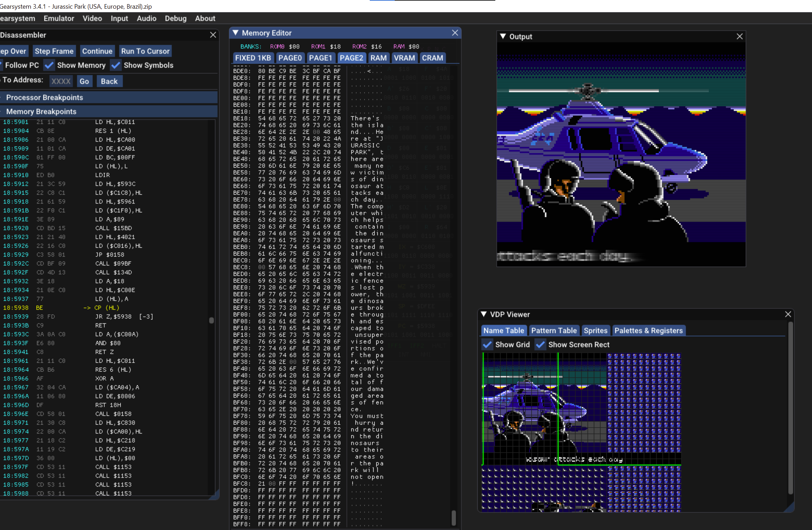The width and height of the screenshot is (812, 530).
Task: Click disassembly line CALL $15BD
Action: pos(104,228)
